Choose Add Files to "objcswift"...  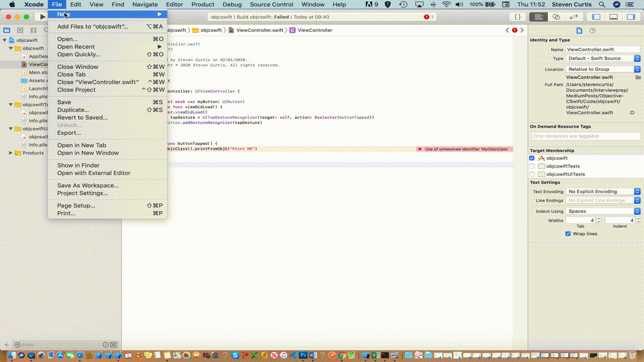(107, 27)
